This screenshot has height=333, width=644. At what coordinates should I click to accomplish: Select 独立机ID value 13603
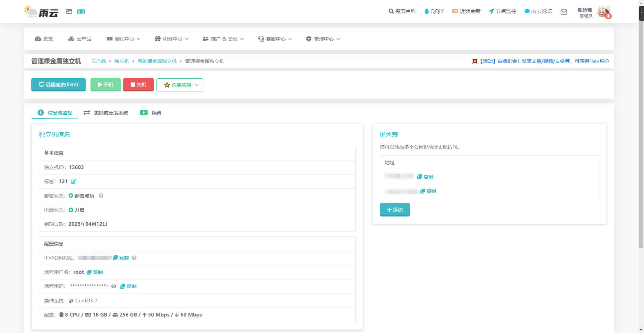click(x=76, y=167)
